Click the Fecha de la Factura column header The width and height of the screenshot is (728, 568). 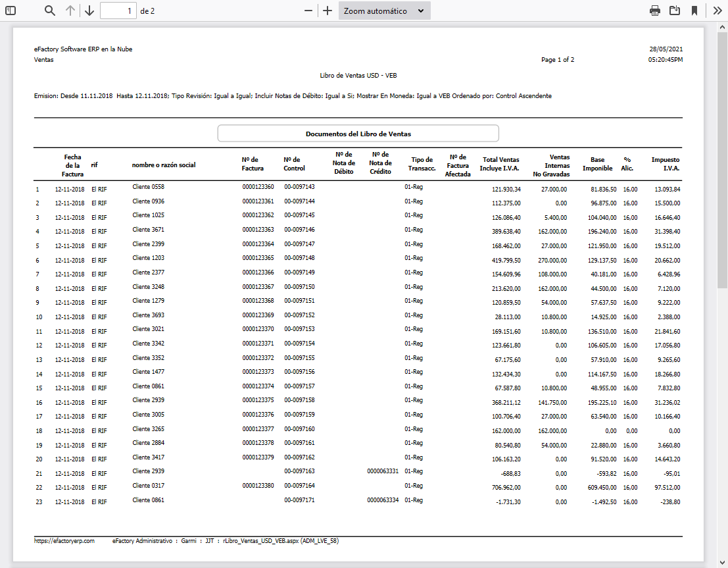pyautogui.click(x=72, y=163)
